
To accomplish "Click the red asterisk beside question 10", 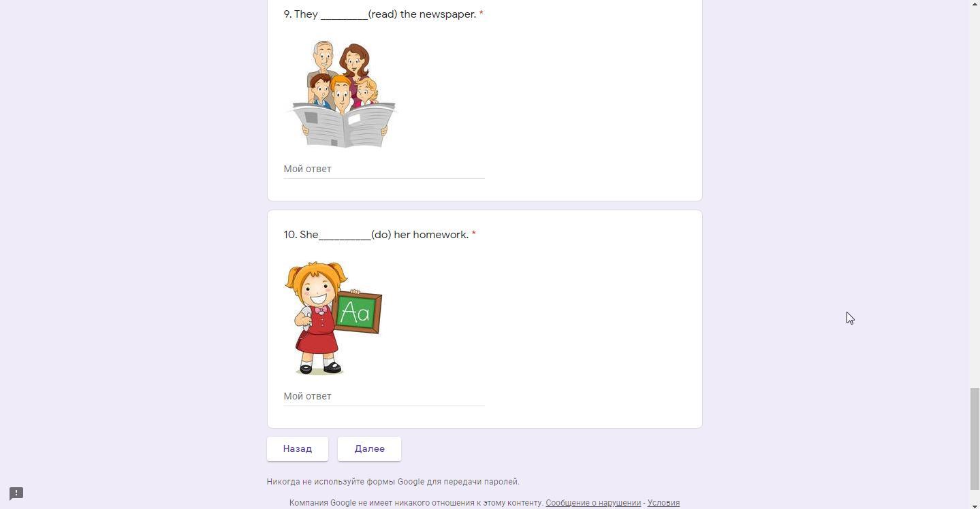I will point(473,234).
